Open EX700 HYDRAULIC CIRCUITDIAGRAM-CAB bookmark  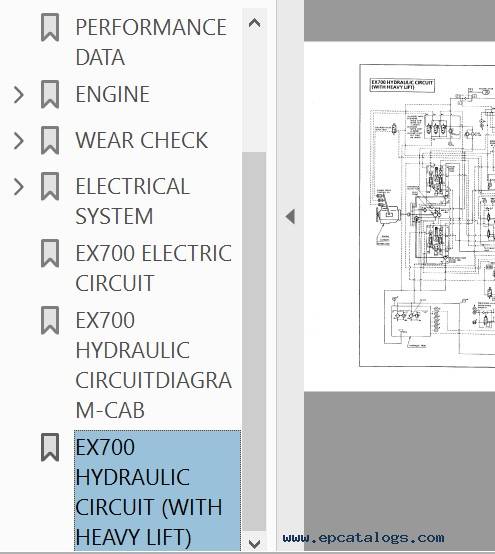[x=154, y=365]
